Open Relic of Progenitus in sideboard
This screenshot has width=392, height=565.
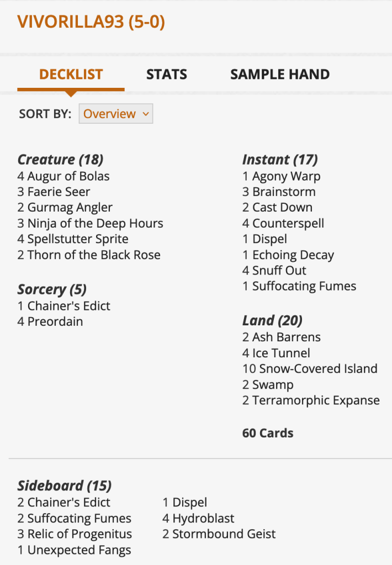(80, 534)
